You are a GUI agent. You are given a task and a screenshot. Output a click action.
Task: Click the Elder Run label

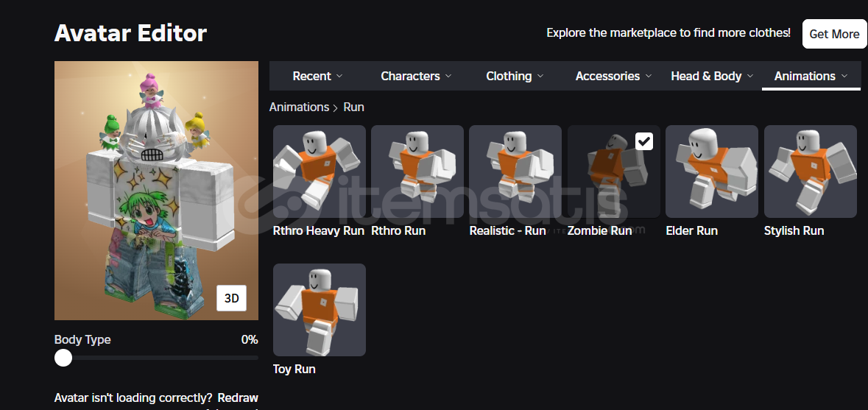(691, 230)
